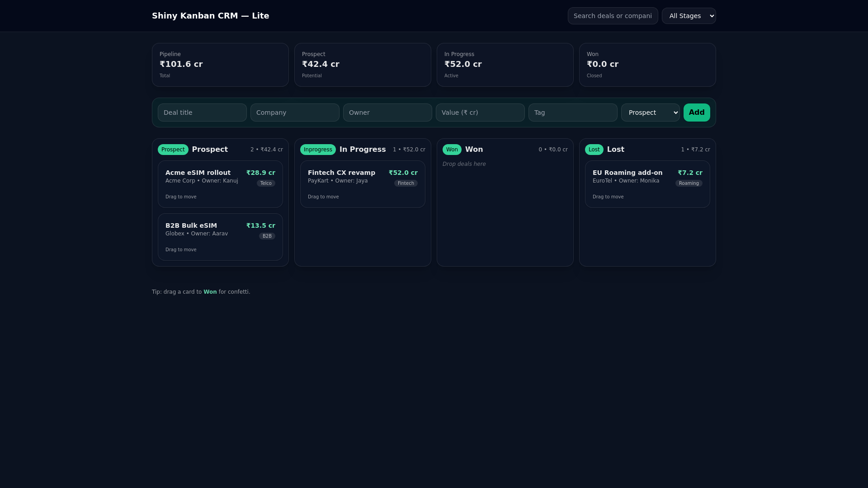Click 'EuroTel • Owner: Monika' text
This screenshot has width=868, height=488.
(x=626, y=181)
